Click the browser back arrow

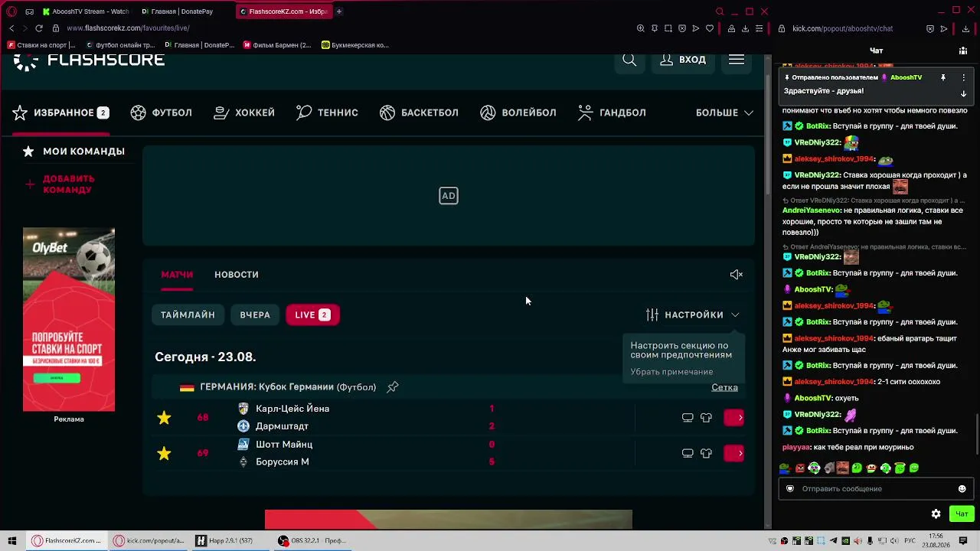click(x=11, y=28)
